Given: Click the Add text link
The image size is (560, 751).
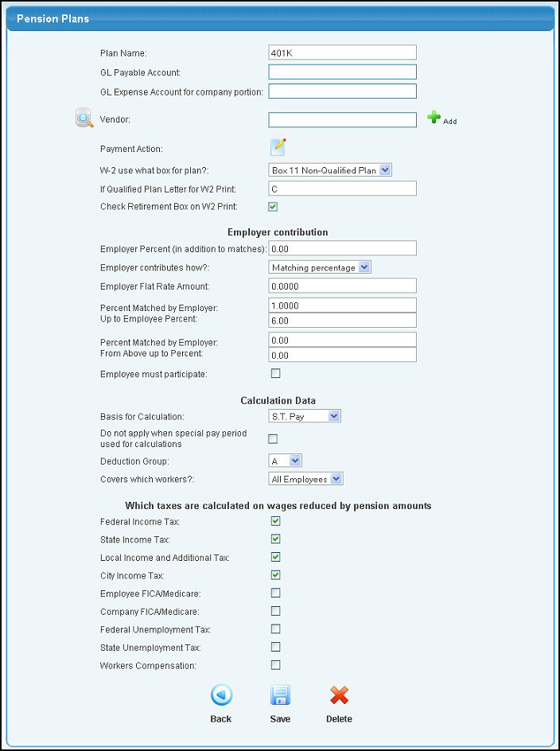Looking at the screenshot, I should pyautogui.click(x=449, y=122).
